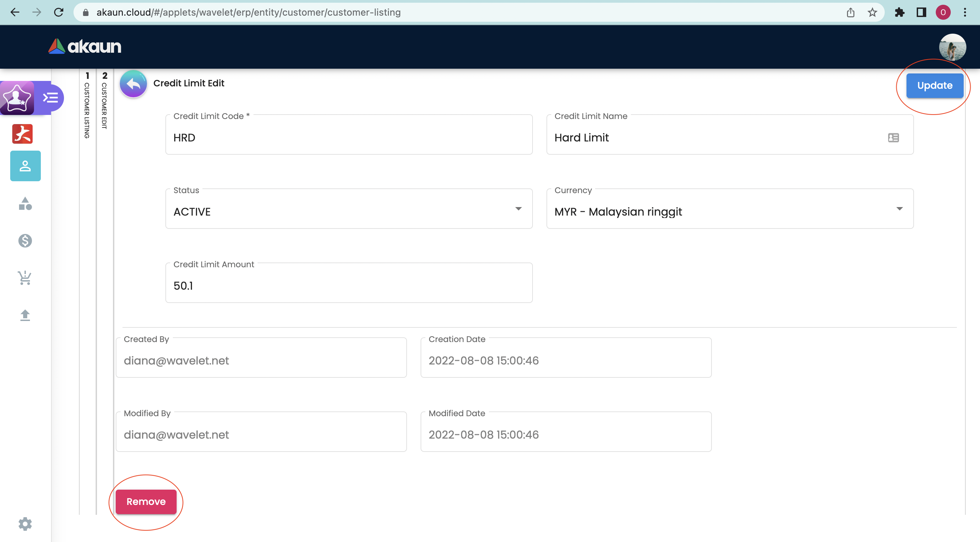
Task: Switch to the Customer Edit vertical tab
Action: [104, 101]
